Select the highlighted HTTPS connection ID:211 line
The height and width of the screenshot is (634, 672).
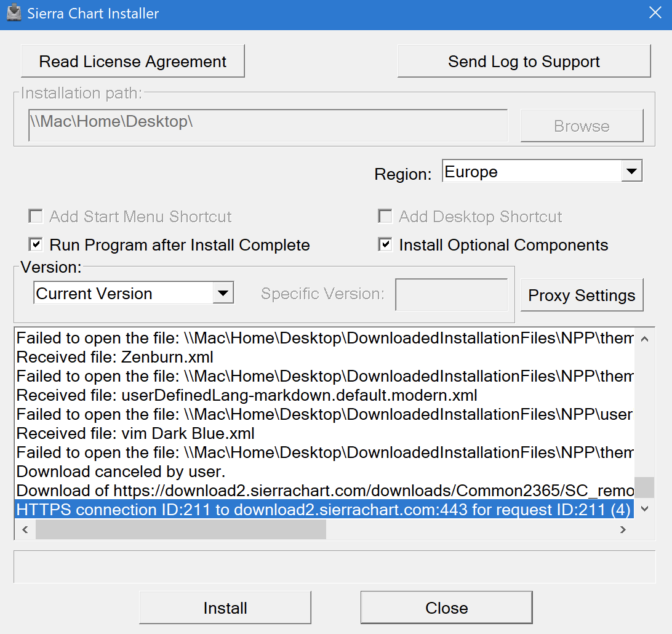(324, 510)
